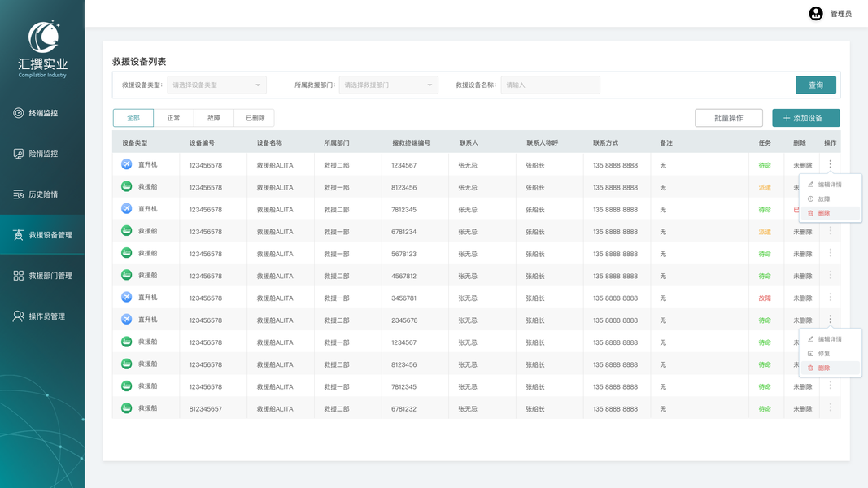Click ship icon in terminal 4567812 row

(127, 275)
